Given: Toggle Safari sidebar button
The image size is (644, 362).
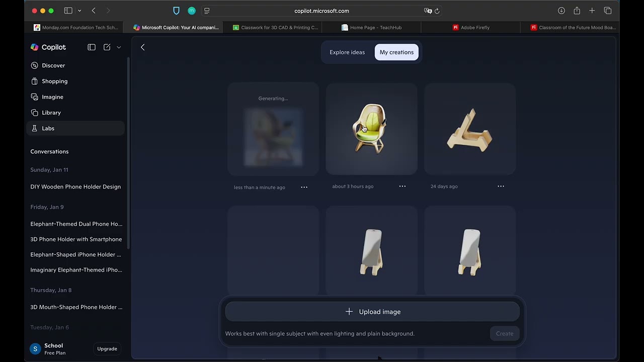Looking at the screenshot, I should click(68, 11).
